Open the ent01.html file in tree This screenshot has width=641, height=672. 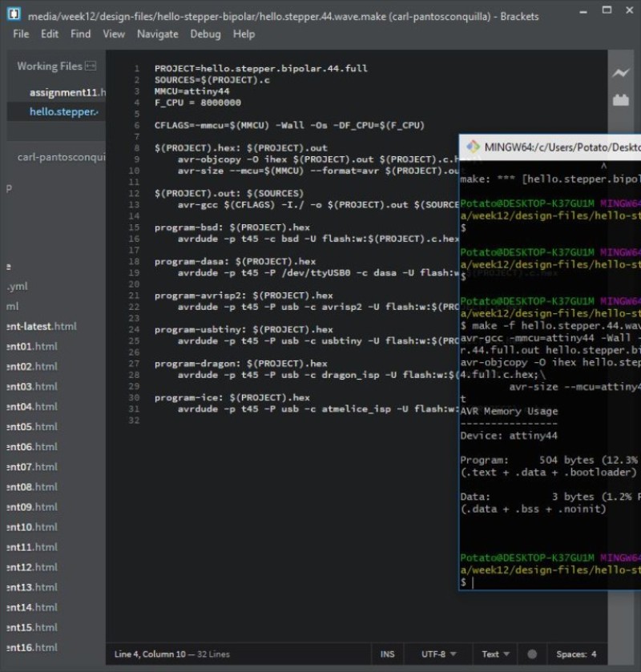(x=32, y=346)
